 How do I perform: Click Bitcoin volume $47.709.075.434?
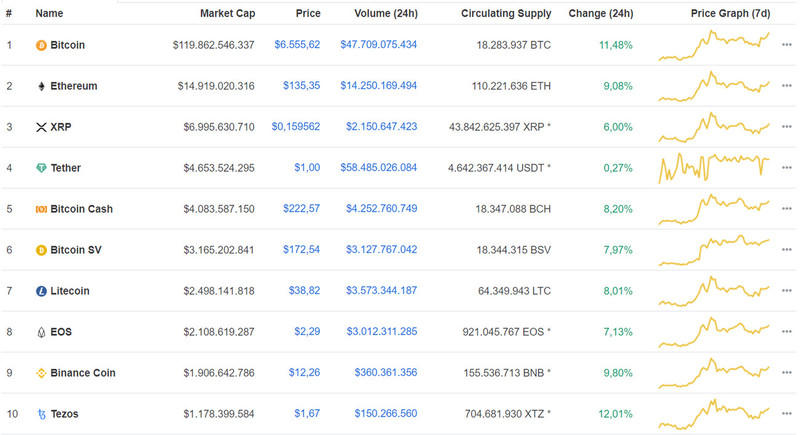click(379, 45)
